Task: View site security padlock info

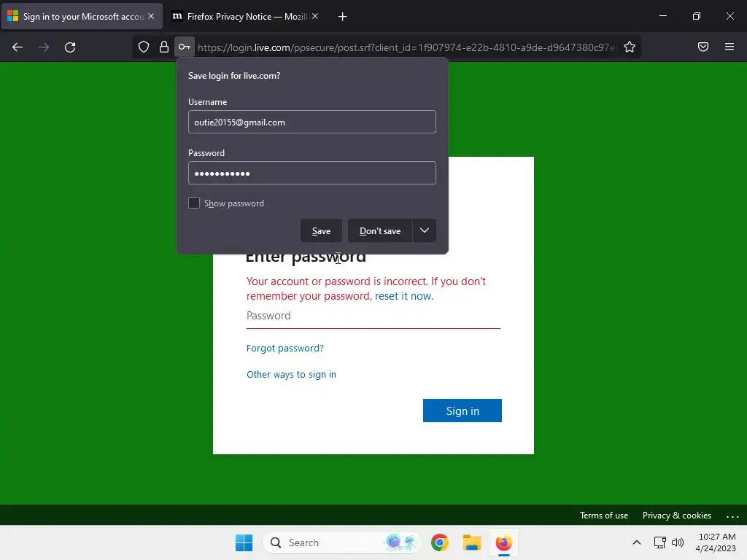Action: pyautogui.click(x=164, y=47)
